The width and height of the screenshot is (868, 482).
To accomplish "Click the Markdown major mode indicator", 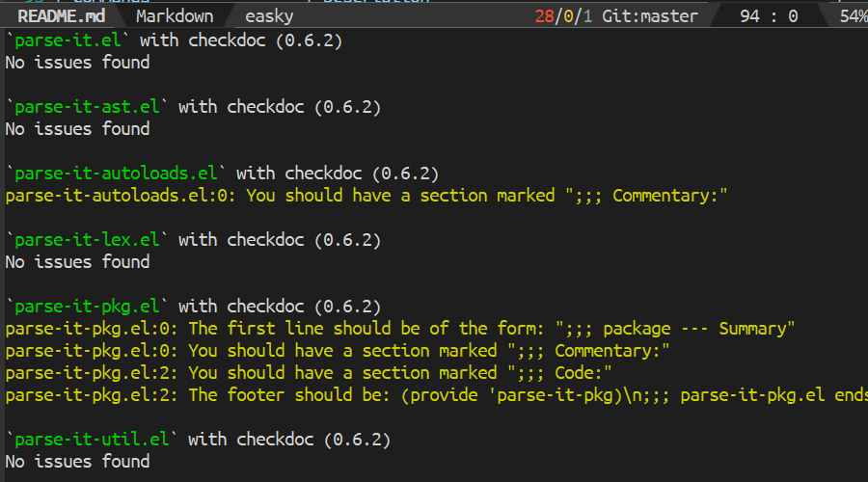I will tap(175, 16).
